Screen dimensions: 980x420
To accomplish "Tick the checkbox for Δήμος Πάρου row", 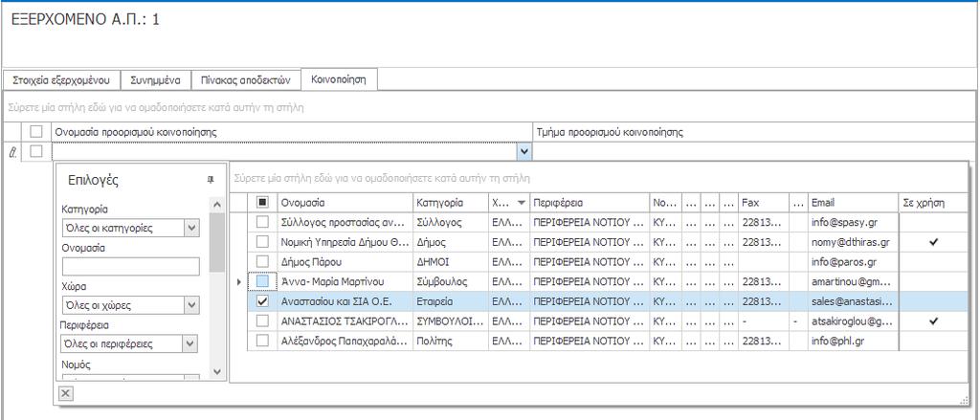I will (262, 262).
